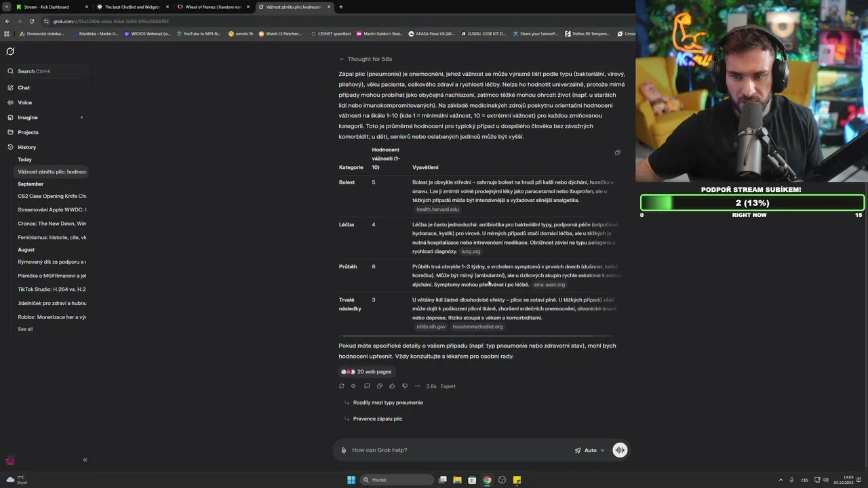Open File Explorer from the taskbar
The width and height of the screenshot is (868, 488).
(457, 480)
